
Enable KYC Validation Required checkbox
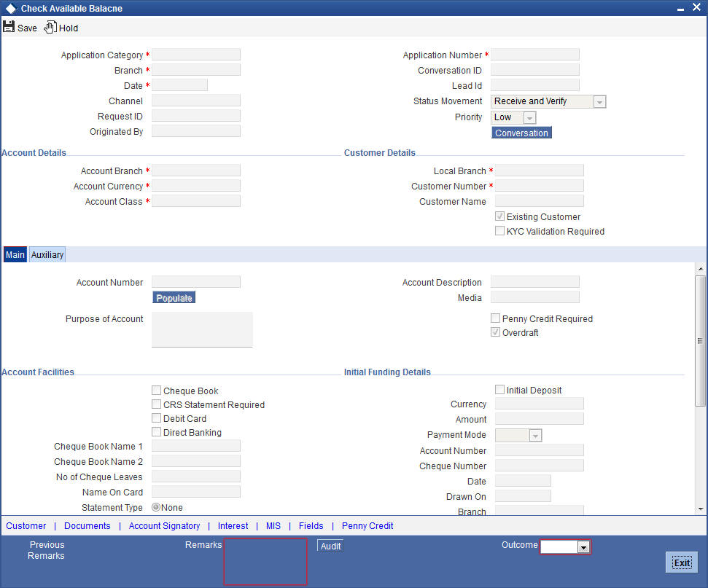pyautogui.click(x=499, y=231)
